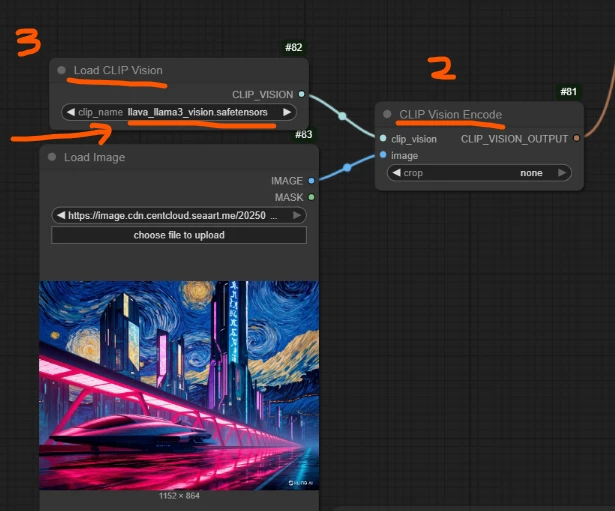Collapse the Load Image node via its dot
The height and width of the screenshot is (511, 615).
(x=53, y=157)
